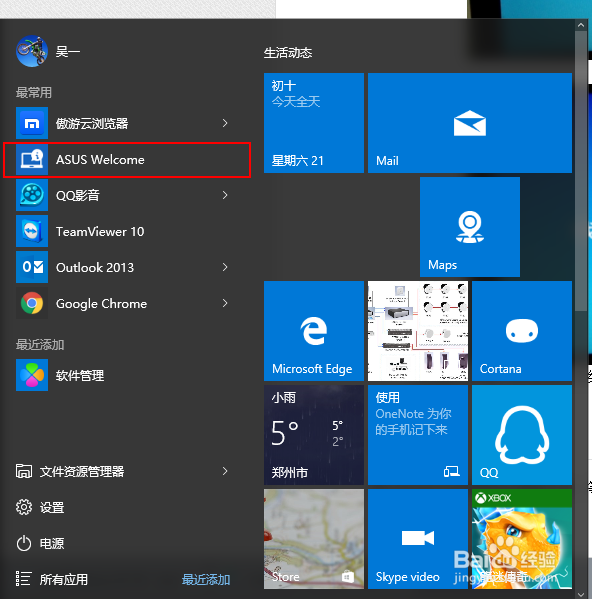592x599 pixels.
Task: Open the Xbox dragon game tile
Action: 522,539
